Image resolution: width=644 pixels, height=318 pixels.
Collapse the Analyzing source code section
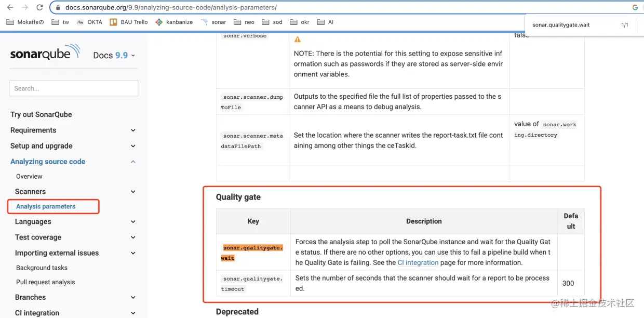[133, 162]
